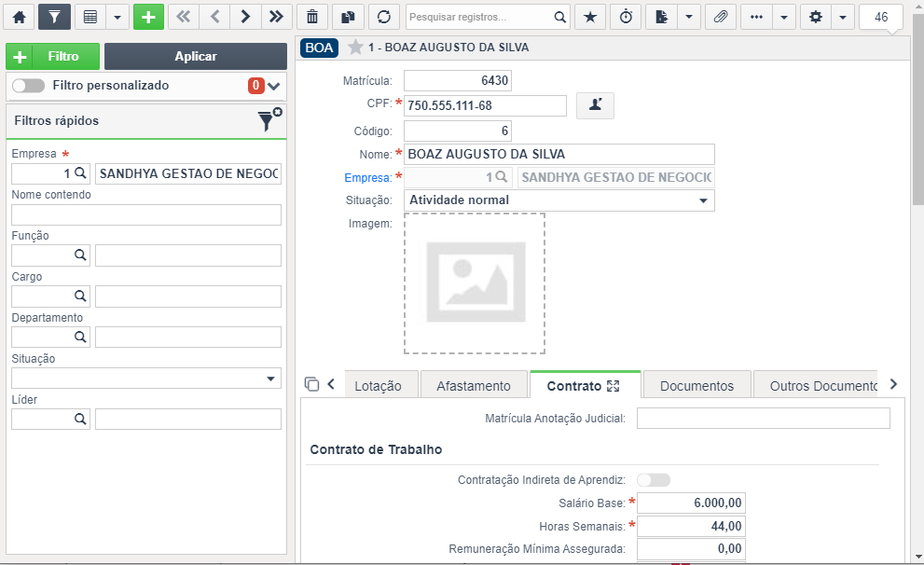Viewport: 924px width, 565px height.
Task: Jump to last record
Action: pos(276,17)
